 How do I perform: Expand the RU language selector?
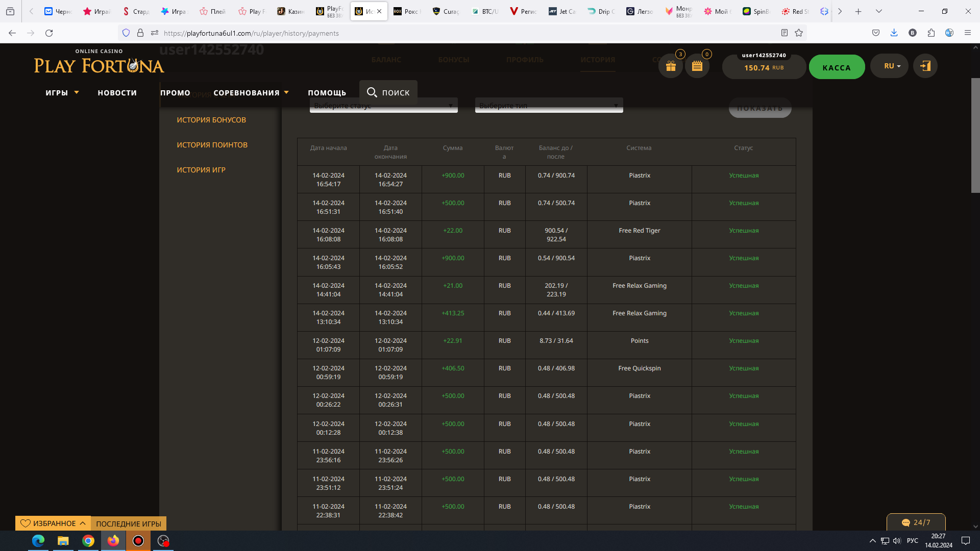coord(889,66)
